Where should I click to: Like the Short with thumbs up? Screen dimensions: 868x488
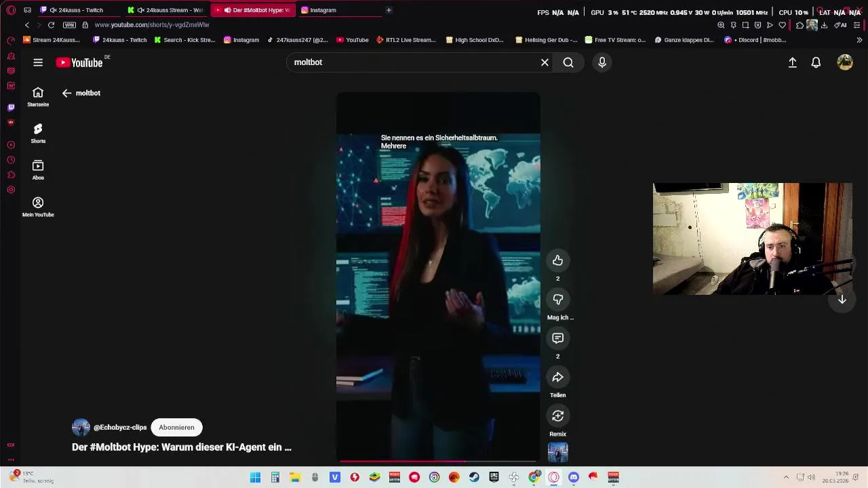557,260
